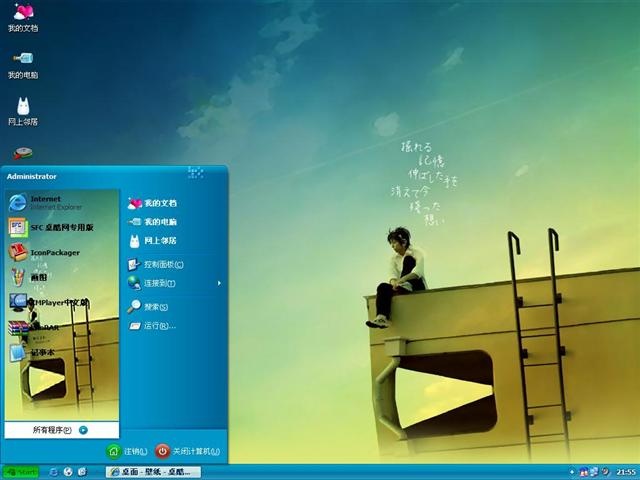Open the desktop icon below 网上邻居
Image resolution: width=640 pixels, height=480 pixels.
(23, 153)
